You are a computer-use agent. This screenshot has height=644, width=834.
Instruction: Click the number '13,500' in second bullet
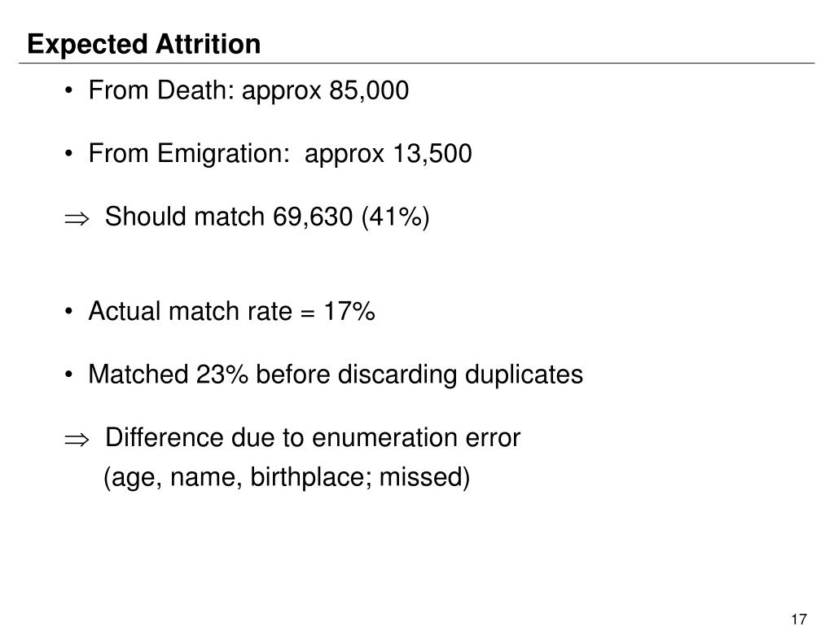point(432,153)
